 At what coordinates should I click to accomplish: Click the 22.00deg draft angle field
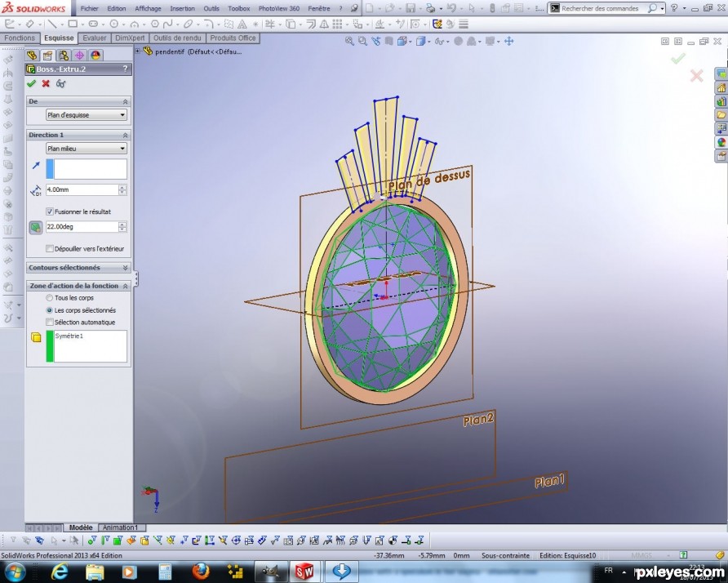point(82,227)
